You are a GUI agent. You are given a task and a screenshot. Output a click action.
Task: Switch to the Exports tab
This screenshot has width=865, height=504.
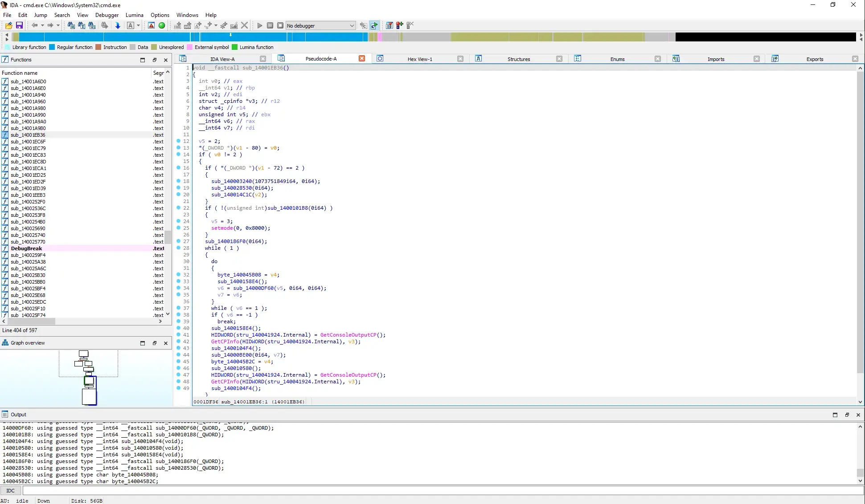815,59
